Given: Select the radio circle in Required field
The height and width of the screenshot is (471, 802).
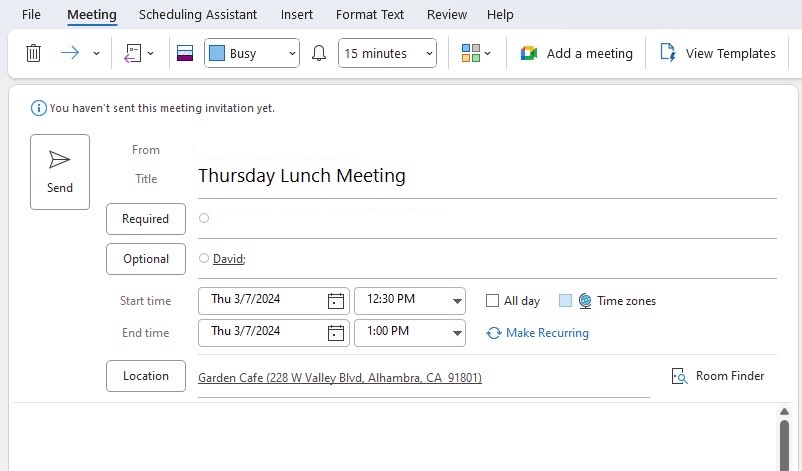Looking at the screenshot, I should tap(204, 218).
